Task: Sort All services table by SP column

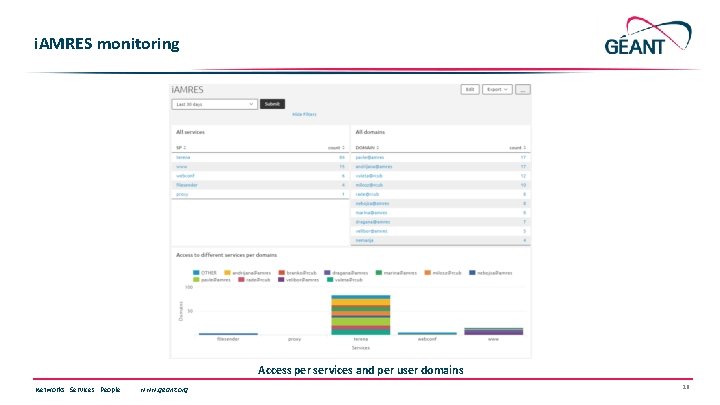Action: (181, 148)
